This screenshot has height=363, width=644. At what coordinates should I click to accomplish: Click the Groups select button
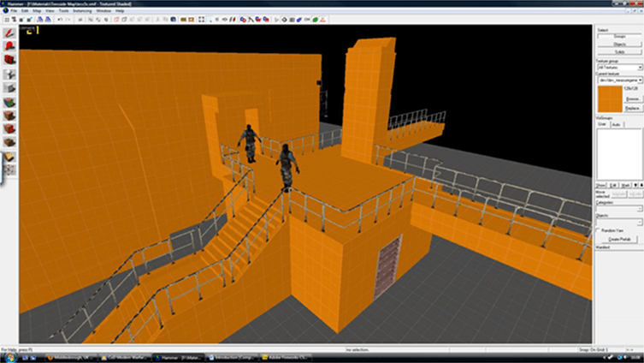[619, 36]
